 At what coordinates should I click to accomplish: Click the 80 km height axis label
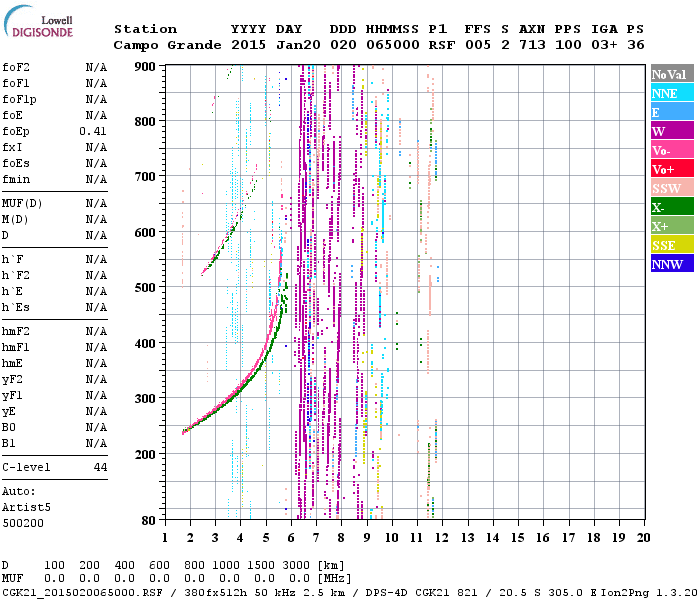tap(149, 520)
